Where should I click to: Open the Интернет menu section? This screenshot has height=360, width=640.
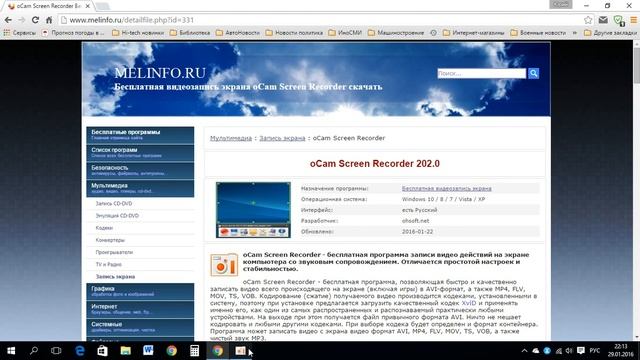coord(140,309)
